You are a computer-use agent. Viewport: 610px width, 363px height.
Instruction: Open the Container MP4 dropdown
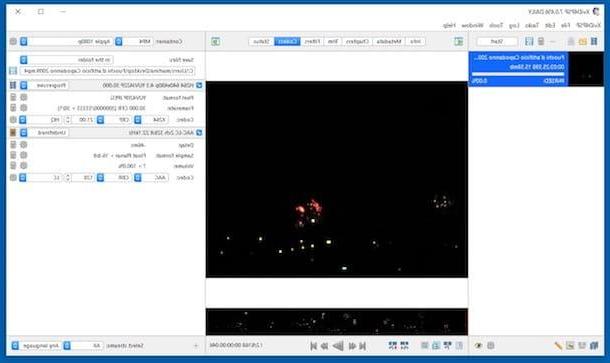tap(133, 41)
